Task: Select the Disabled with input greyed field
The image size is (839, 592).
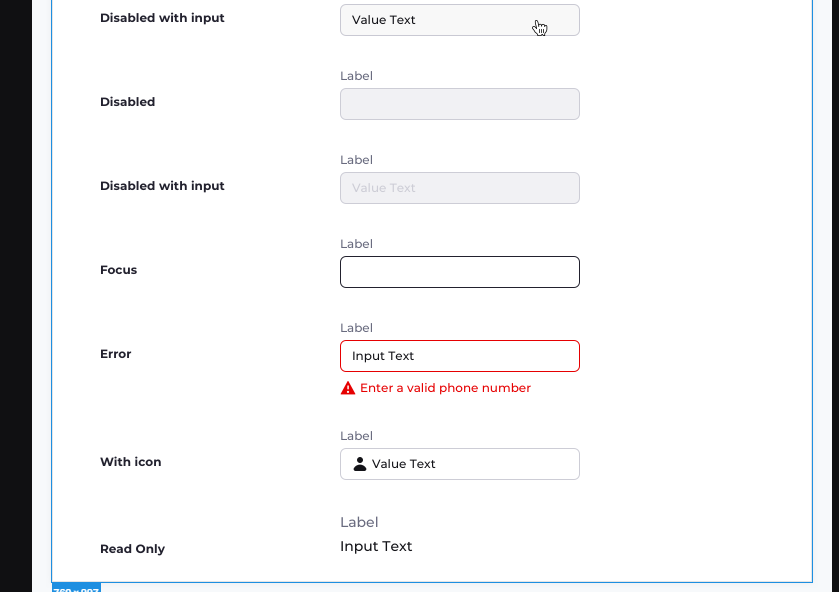Action: pos(459,187)
